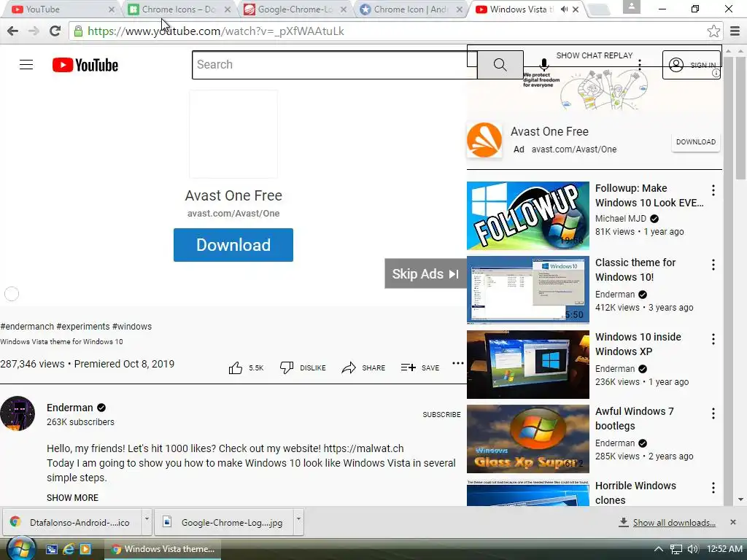Launch Internet Explorer from taskbar
Screen dimensions: 747x560
point(69,549)
